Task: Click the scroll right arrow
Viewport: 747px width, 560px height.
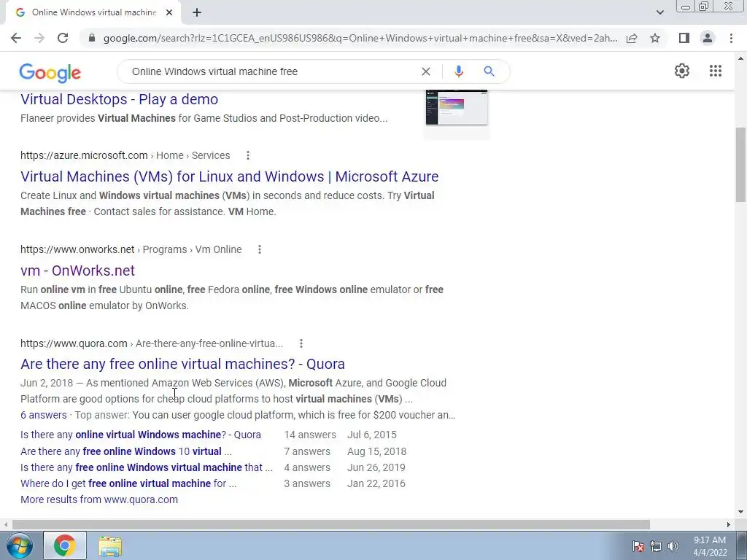Action: click(x=729, y=524)
